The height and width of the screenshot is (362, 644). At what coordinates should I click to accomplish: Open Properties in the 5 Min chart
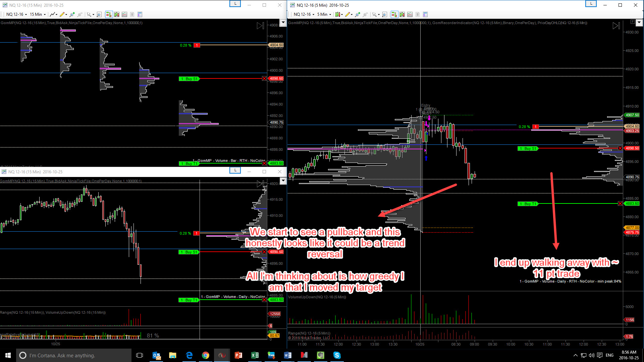tap(425, 14)
